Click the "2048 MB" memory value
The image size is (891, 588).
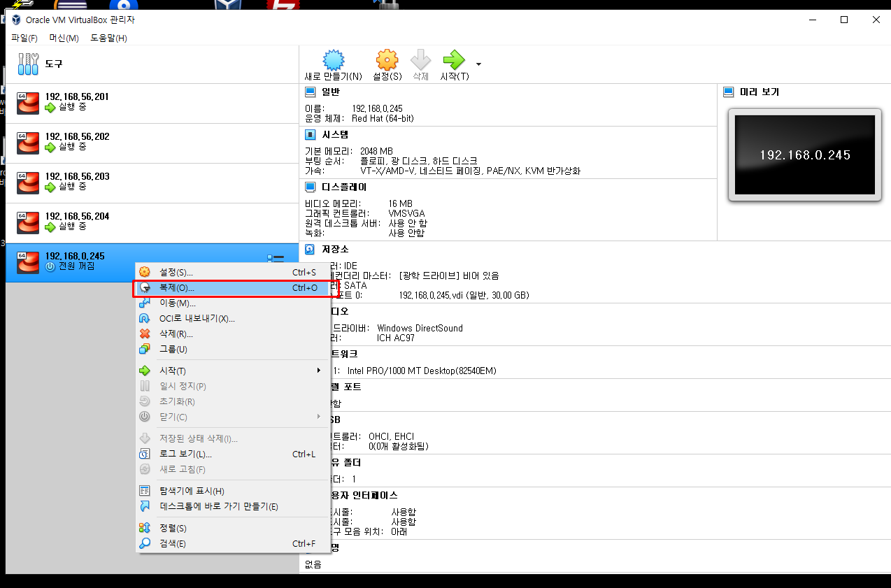click(x=376, y=151)
